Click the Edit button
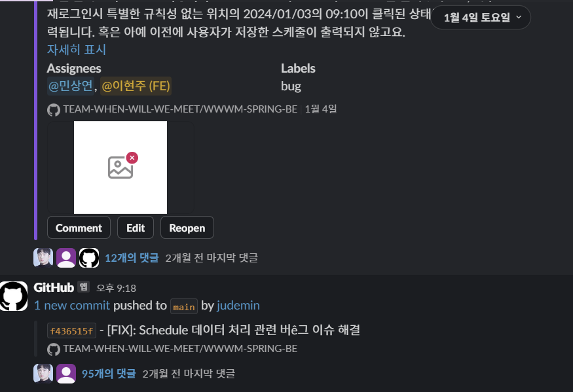This screenshot has width=573, height=392. point(136,228)
